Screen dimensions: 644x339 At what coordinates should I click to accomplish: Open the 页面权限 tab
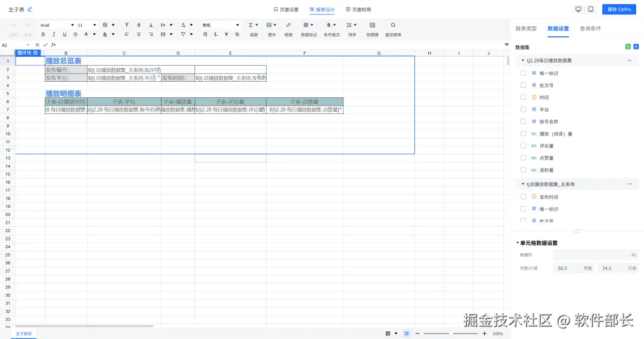pos(358,10)
